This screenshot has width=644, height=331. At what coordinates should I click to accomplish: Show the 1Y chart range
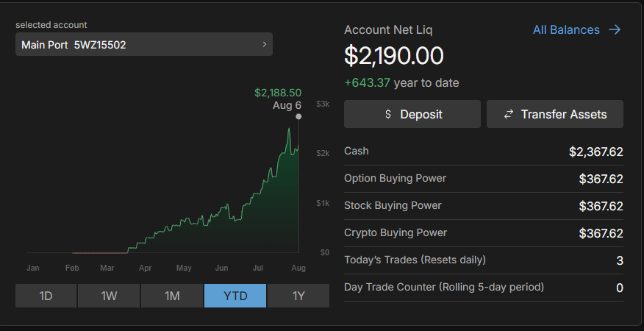pyautogui.click(x=298, y=296)
